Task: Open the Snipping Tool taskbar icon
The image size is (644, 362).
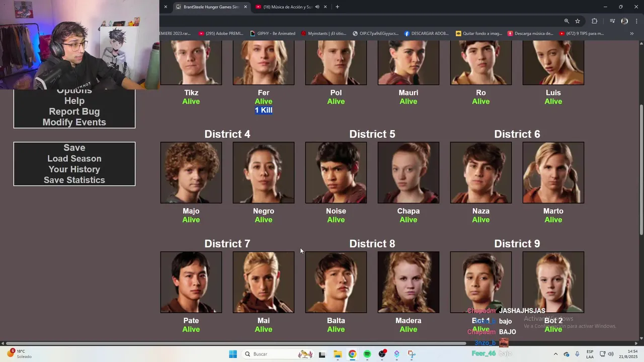Action: (x=412, y=354)
